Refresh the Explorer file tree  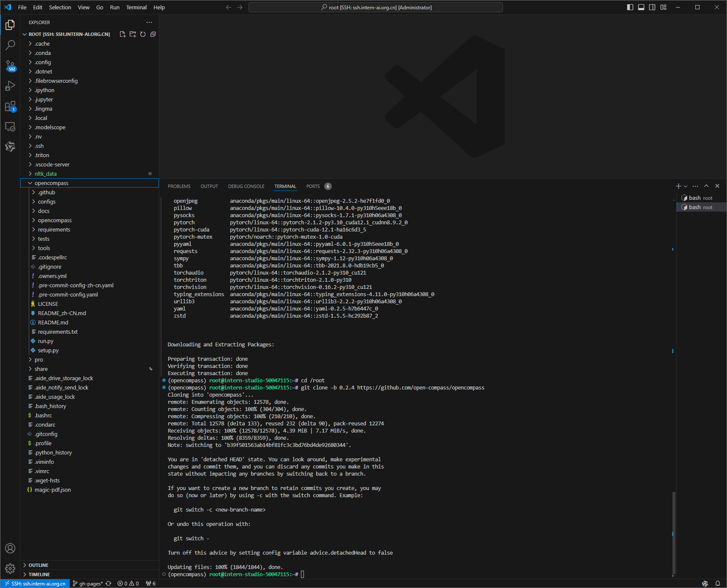click(143, 34)
